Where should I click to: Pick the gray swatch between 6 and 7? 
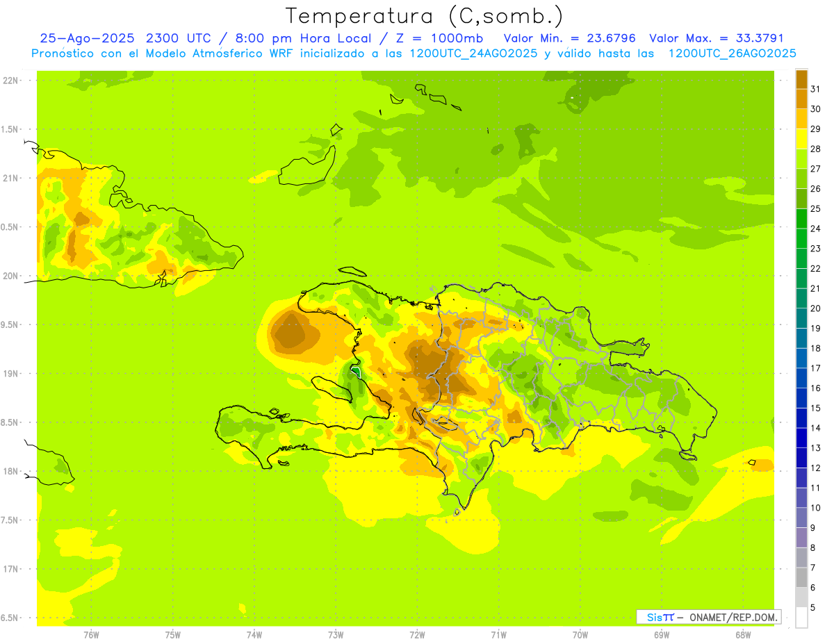click(x=801, y=577)
